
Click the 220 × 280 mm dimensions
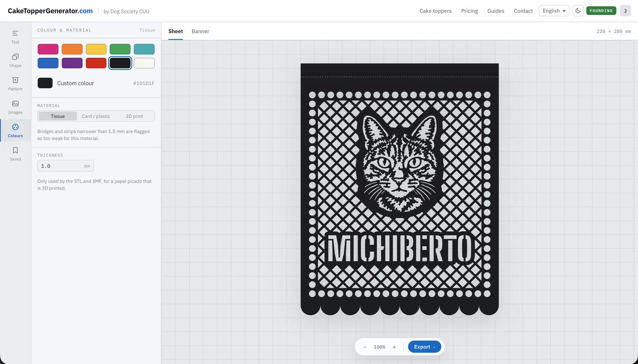coord(613,31)
